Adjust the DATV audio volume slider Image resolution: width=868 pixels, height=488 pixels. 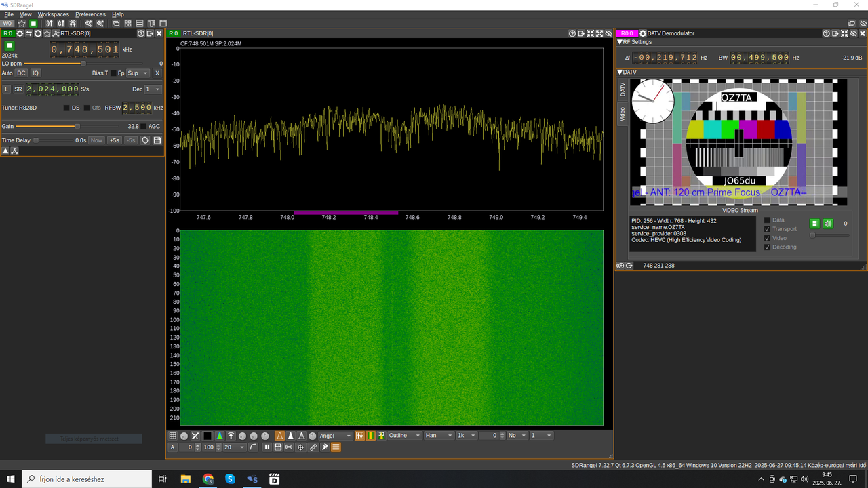coord(829,235)
